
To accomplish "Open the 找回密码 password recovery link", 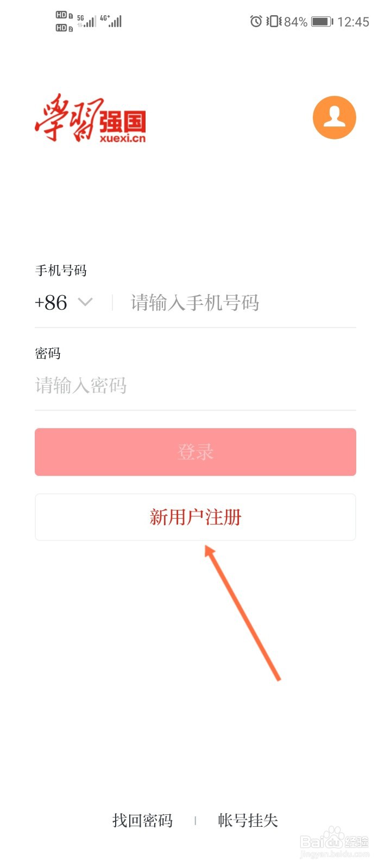I will 142,820.
